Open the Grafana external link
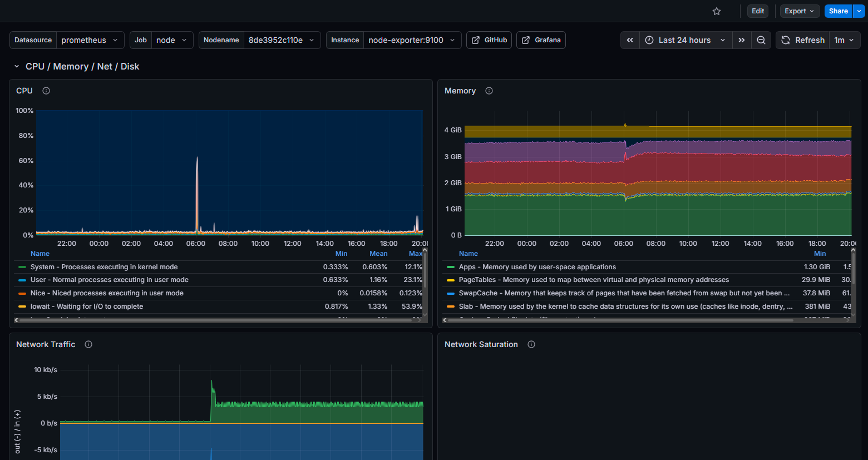Viewport: 868px width, 460px height. point(540,39)
